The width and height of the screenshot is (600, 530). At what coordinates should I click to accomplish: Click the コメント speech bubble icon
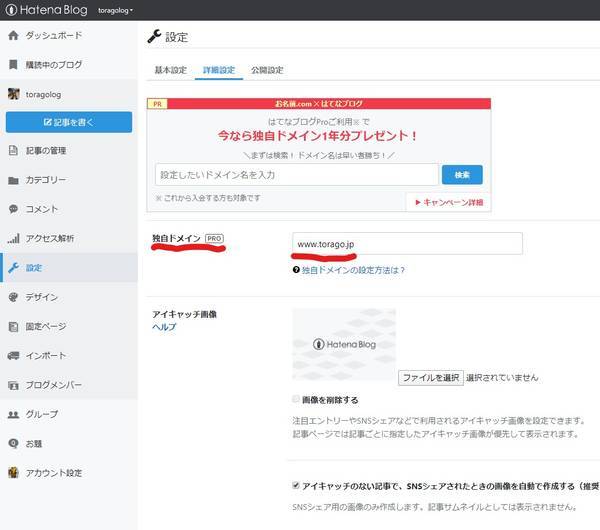pyautogui.click(x=13, y=209)
